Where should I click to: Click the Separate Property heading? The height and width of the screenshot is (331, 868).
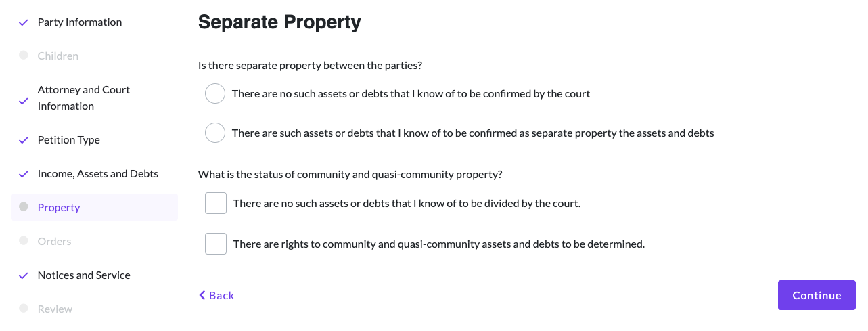[x=279, y=22]
